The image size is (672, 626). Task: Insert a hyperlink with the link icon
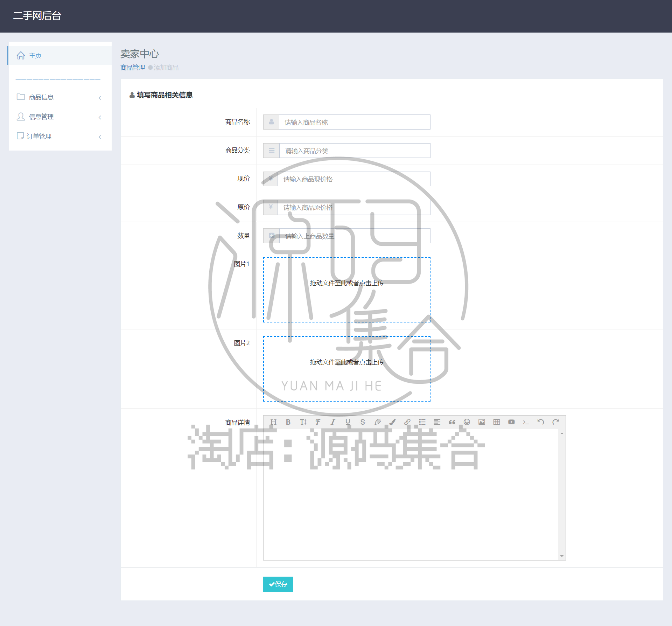point(407,422)
